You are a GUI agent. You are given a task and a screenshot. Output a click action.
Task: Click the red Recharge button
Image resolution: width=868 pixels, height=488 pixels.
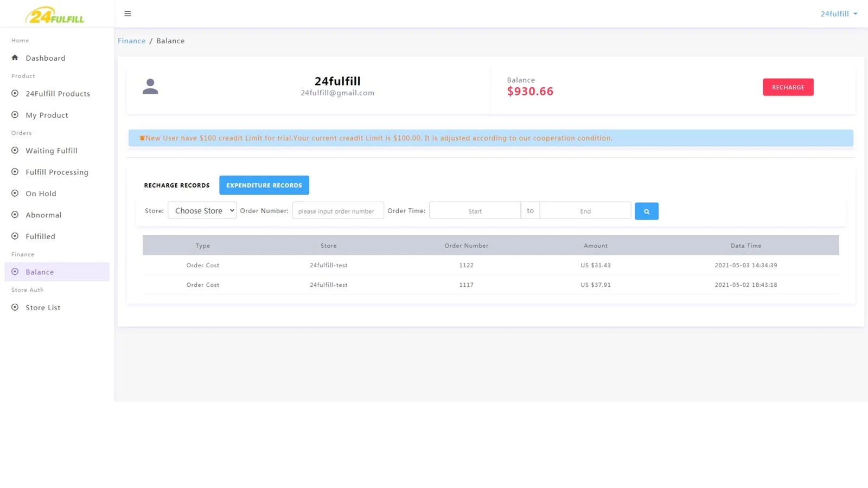pyautogui.click(x=788, y=87)
